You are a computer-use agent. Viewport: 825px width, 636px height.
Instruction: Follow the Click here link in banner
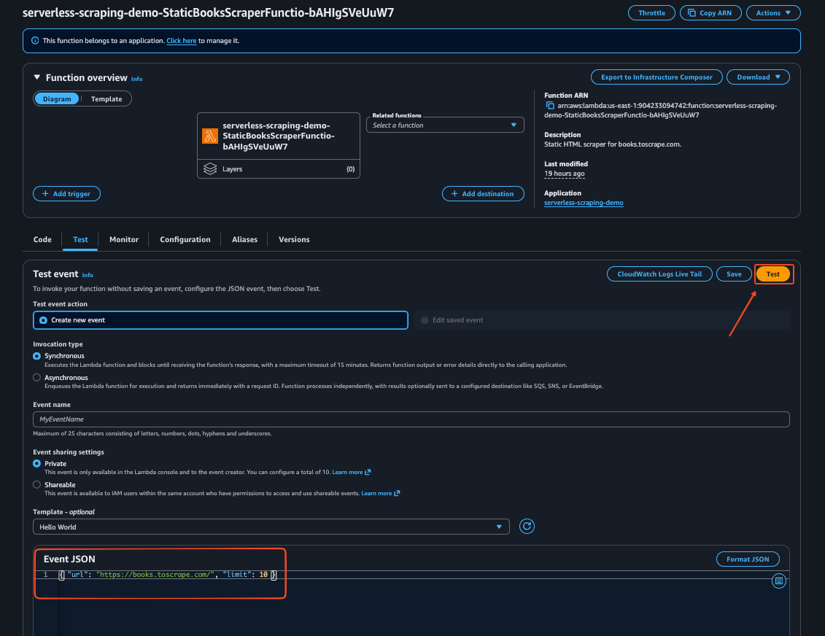[182, 41]
